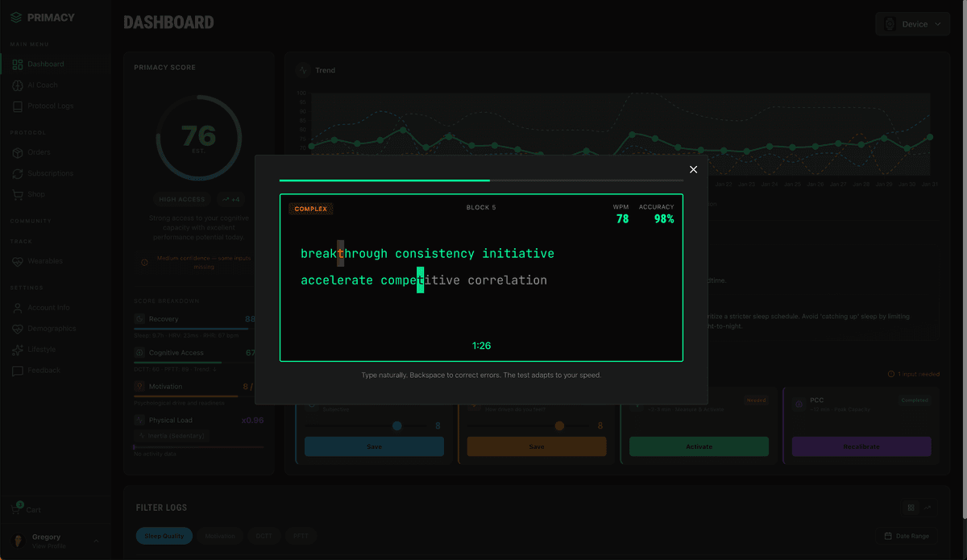Click the medium confidence warning icon
The image size is (967, 560).
coord(144,262)
